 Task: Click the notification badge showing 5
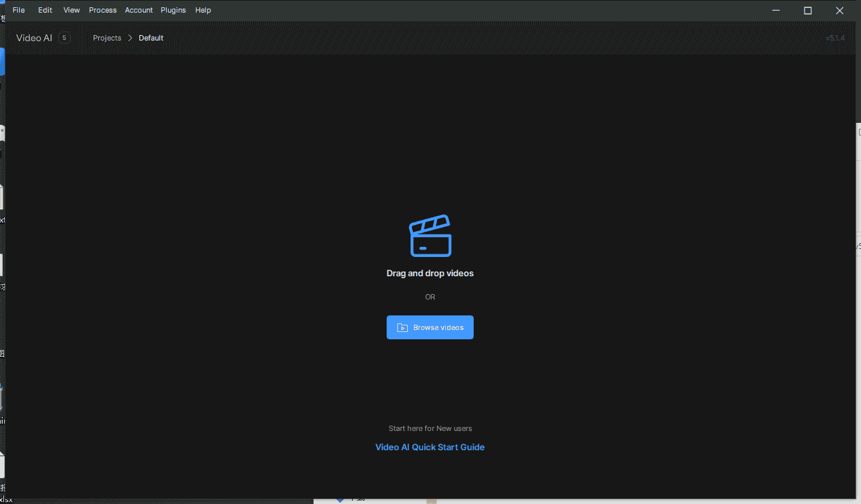64,38
